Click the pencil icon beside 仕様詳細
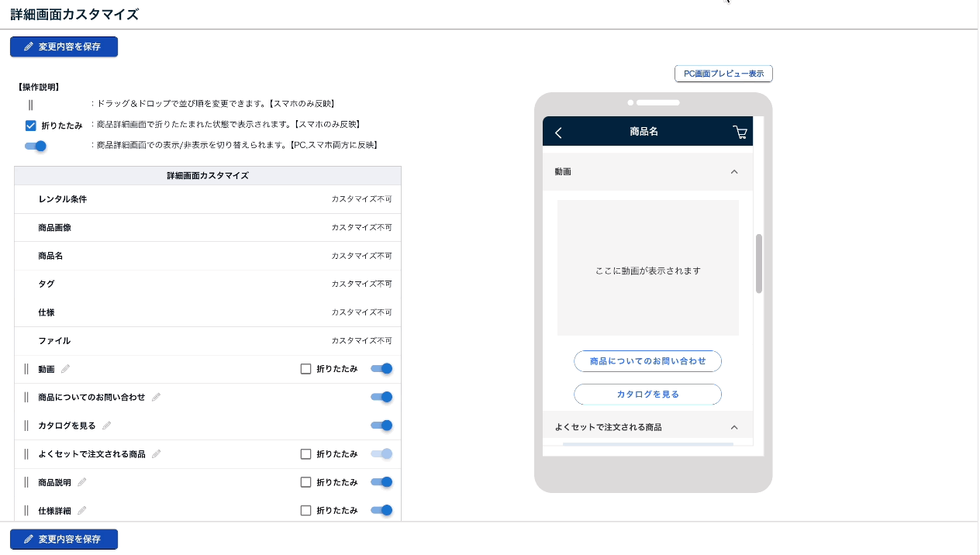Image resolution: width=980 pixels, height=555 pixels. 82,511
